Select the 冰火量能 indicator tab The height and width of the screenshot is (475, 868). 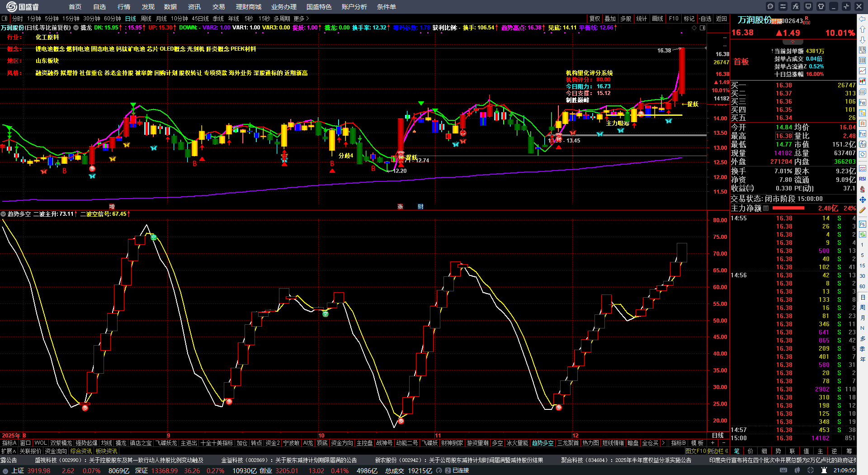517,443
